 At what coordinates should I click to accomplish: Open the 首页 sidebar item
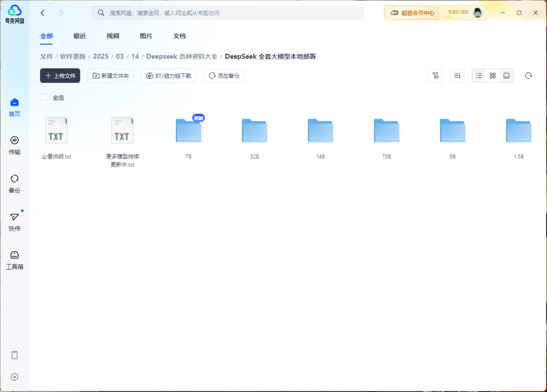click(14, 107)
